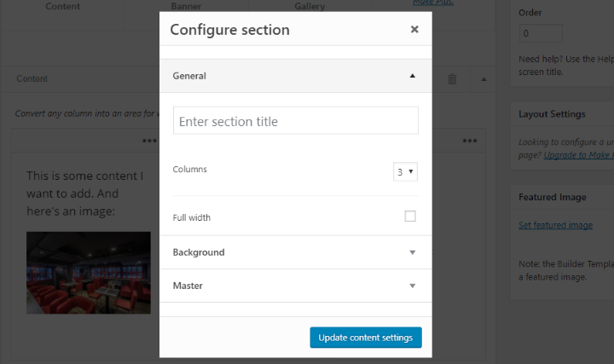Click the Layout Settings panel heading
Image resolution: width=614 pixels, height=364 pixels.
[x=552, y=114]
